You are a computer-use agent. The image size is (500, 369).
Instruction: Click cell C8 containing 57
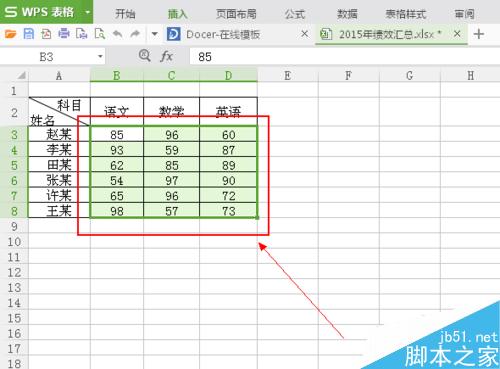click(171, 211)
